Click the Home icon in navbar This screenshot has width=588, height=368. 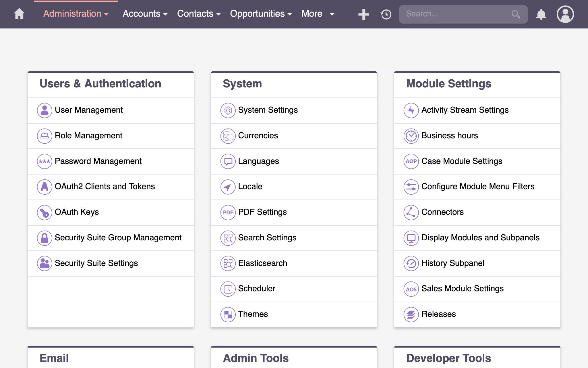tap(19, 14)
